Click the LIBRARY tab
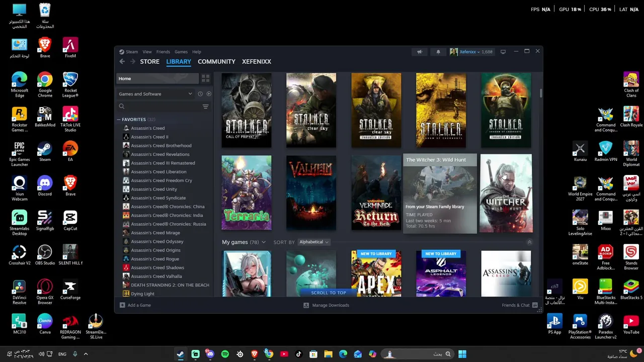The width and height of the screenshot is (644, 362). pos(179,61)
